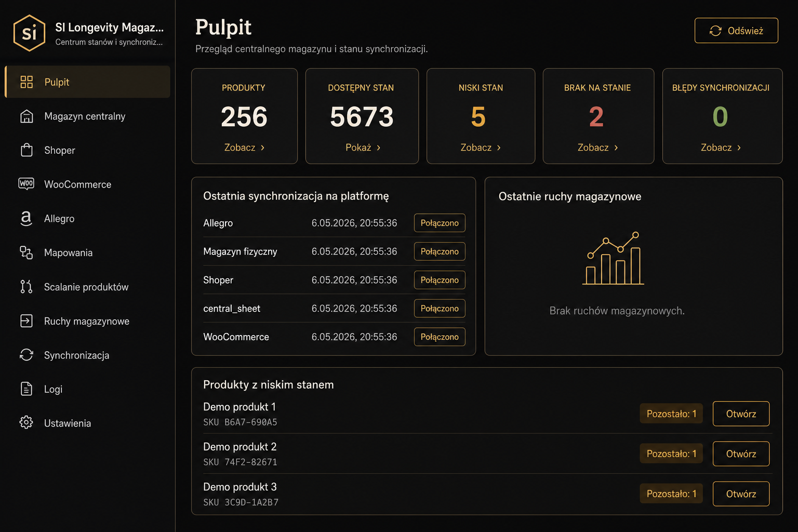798x532 pixels.
Task: Click the number 5 in Niski stan card
Action: (478, 116)
